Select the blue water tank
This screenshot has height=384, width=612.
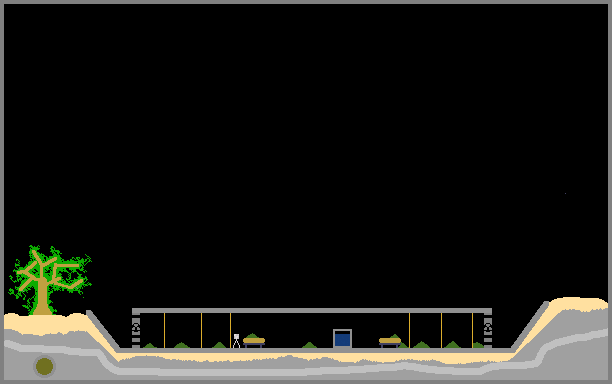(342, 338)
